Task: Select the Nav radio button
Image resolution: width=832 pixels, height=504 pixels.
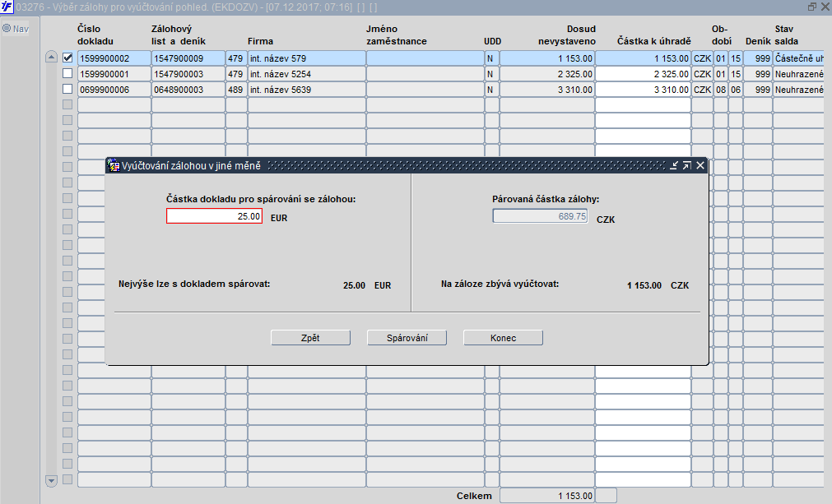Action: [x=7, y=28]
